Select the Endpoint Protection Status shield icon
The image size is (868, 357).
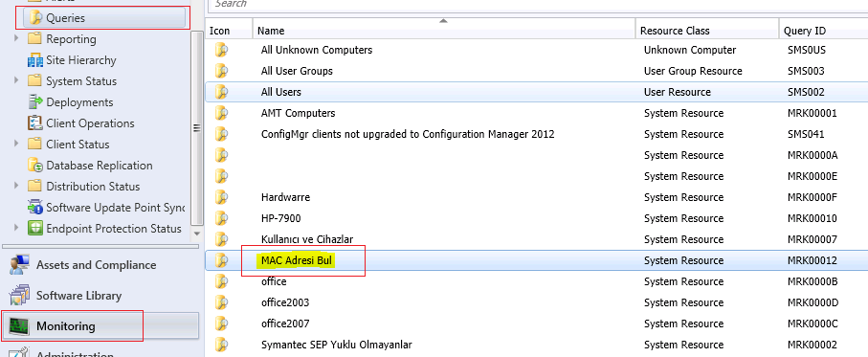tap(35, 229)
